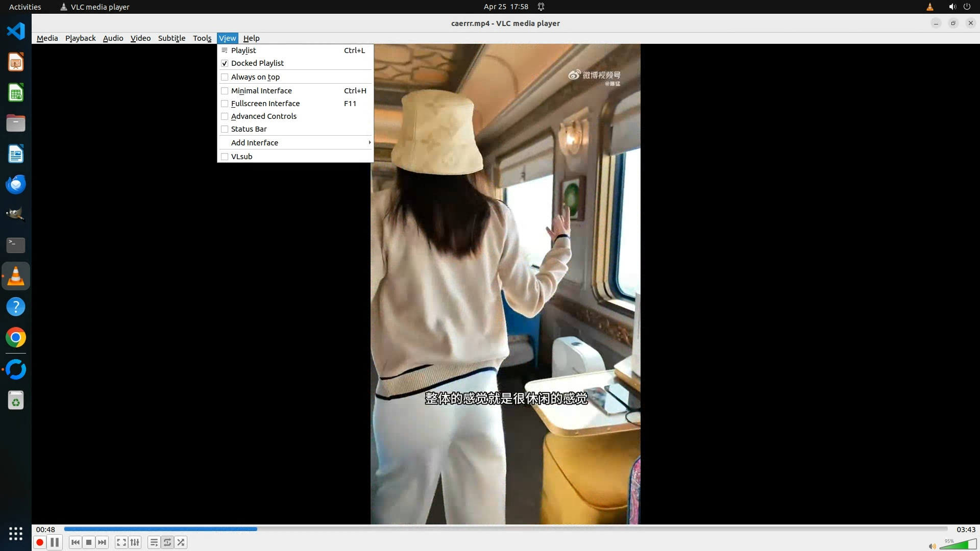The width and height of the screenshot is (980, 551).
Task: Click VLsub menu entry
Action: 241,157
